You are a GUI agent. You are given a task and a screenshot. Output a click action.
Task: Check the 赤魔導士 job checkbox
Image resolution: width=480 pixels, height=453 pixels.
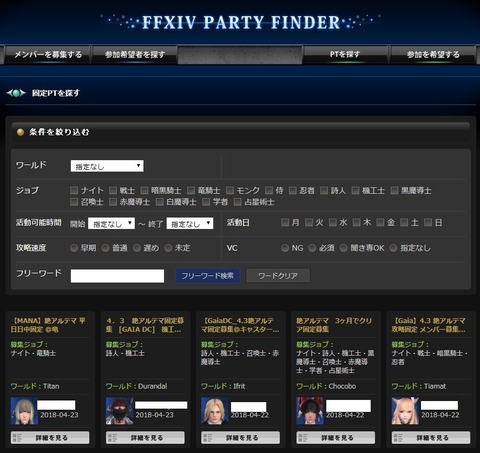[113, 202]
